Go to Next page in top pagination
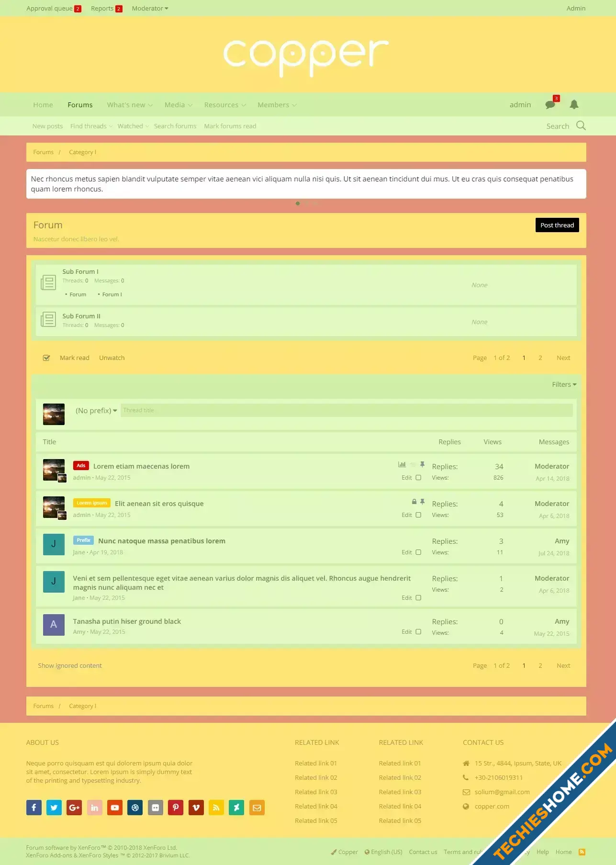The width and height of the screenshot is (616, 865). tap(563, 358)
